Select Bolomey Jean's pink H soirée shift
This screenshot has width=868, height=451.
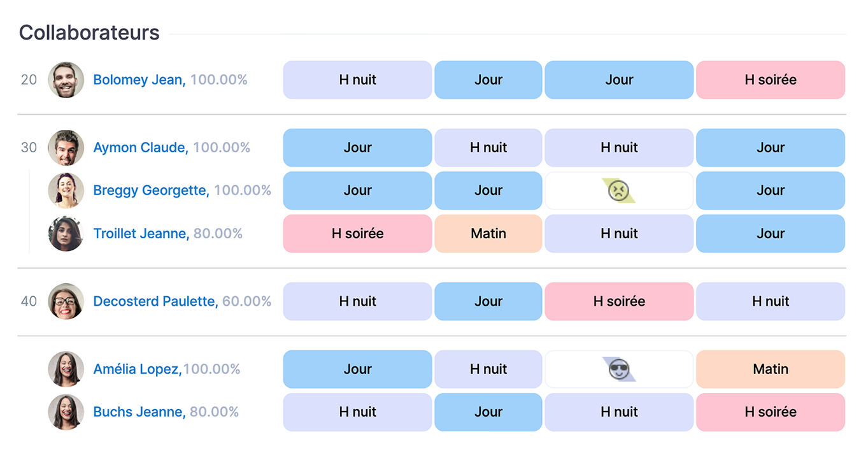pyautogui.click(x=770, y=80)
